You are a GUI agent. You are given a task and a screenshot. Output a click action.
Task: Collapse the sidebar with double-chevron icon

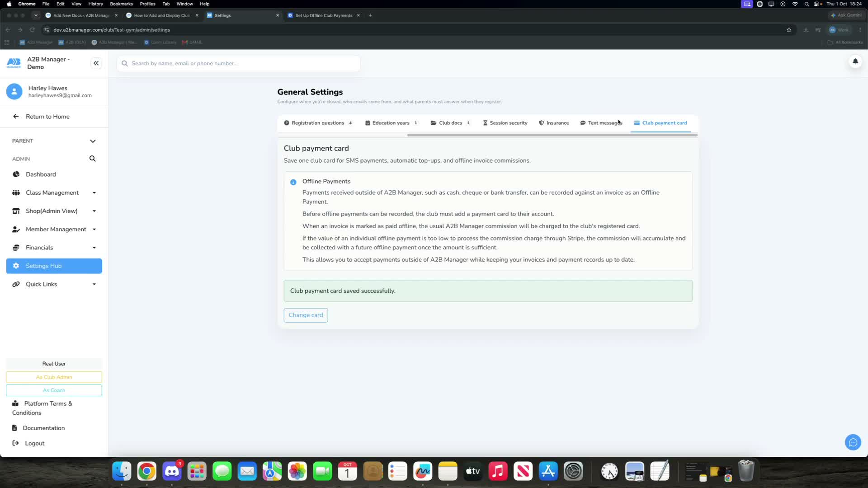tap(96, 63)
